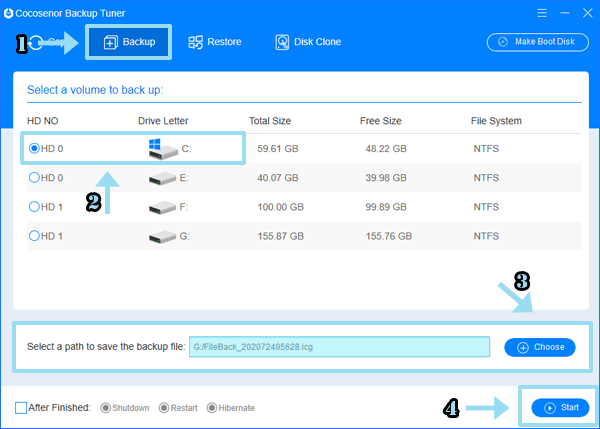Switch to the Restore tab
600x429 pixels.
click(x=215, y=42)
